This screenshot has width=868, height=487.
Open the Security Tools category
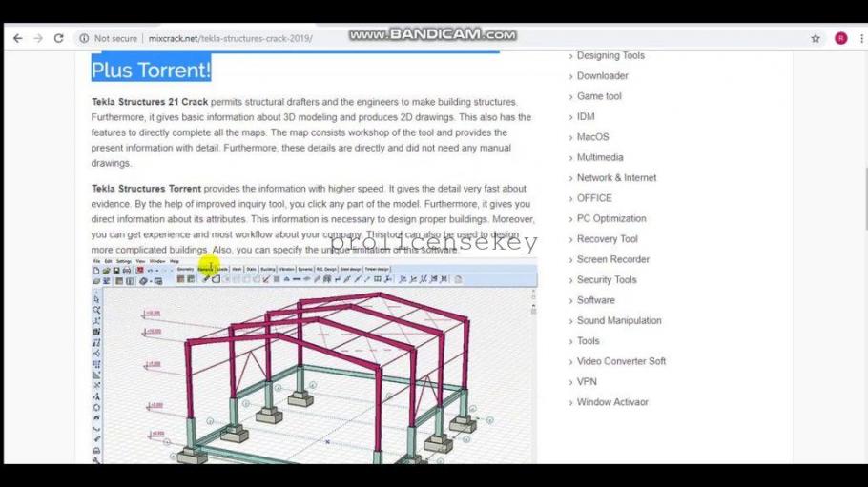(x=607, y=280)
